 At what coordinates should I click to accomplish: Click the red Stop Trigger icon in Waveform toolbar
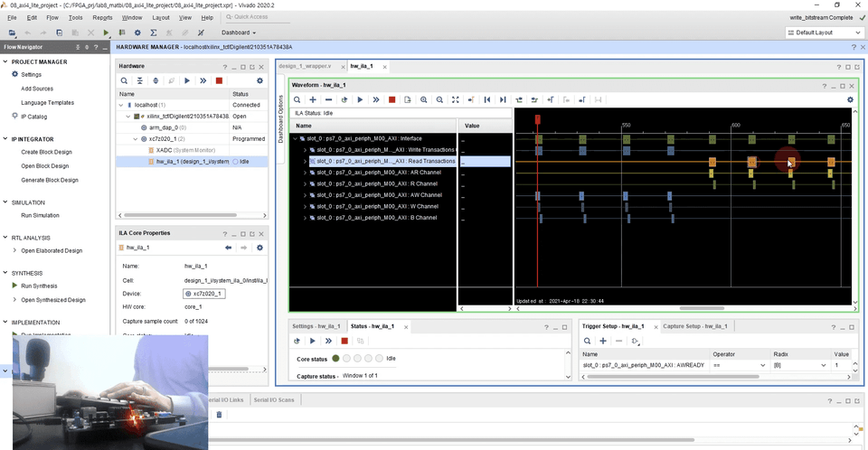click(392, 99)
